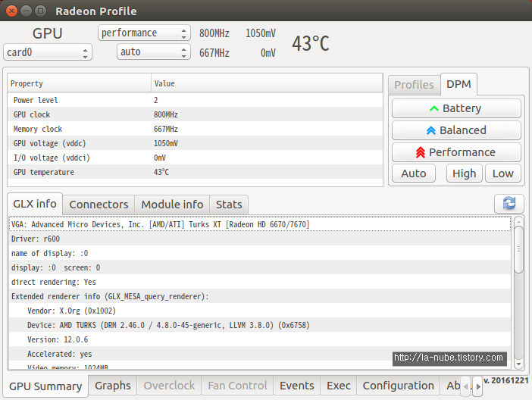Switch to the Events tab
The width and height of the screenshot is (532, 400).
pyautogui.click(x=297, y=386)
